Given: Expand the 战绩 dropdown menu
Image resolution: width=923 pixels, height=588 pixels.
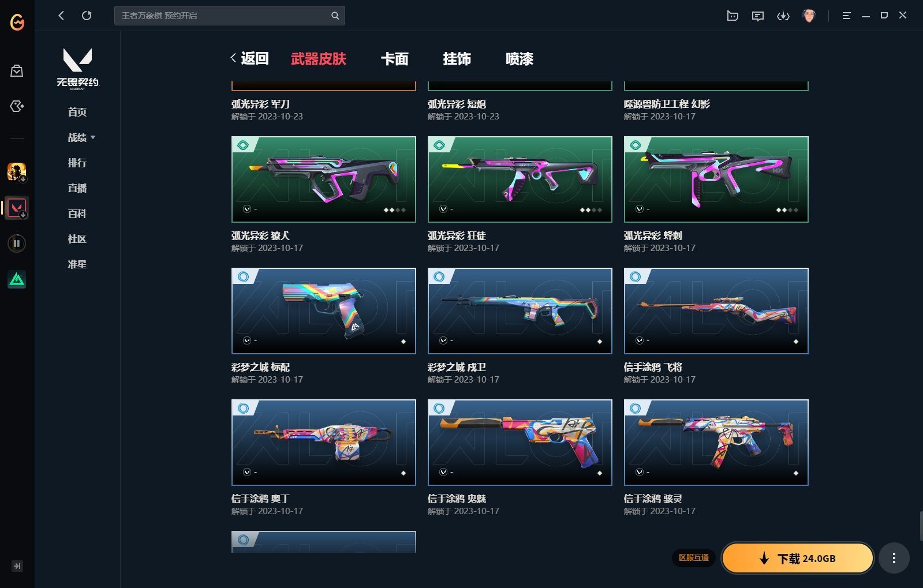Looking at the screenshot, I should 81,137.
